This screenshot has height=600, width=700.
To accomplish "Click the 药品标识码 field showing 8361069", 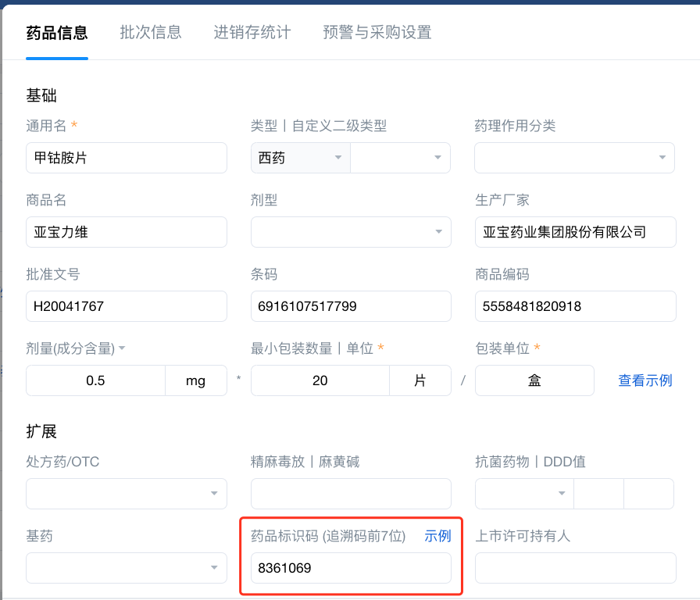I will (x=351, y=568).
